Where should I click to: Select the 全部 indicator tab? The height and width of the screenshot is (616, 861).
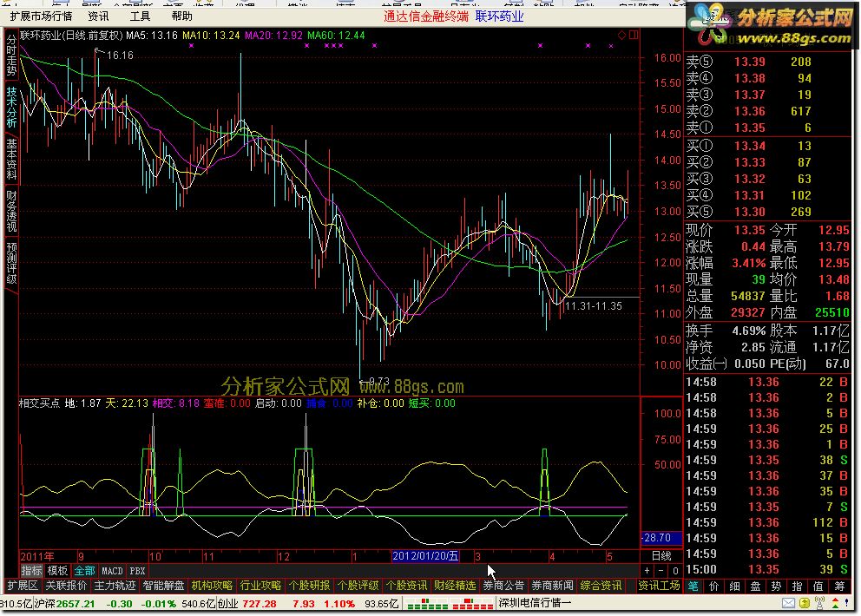pos(84,570)
